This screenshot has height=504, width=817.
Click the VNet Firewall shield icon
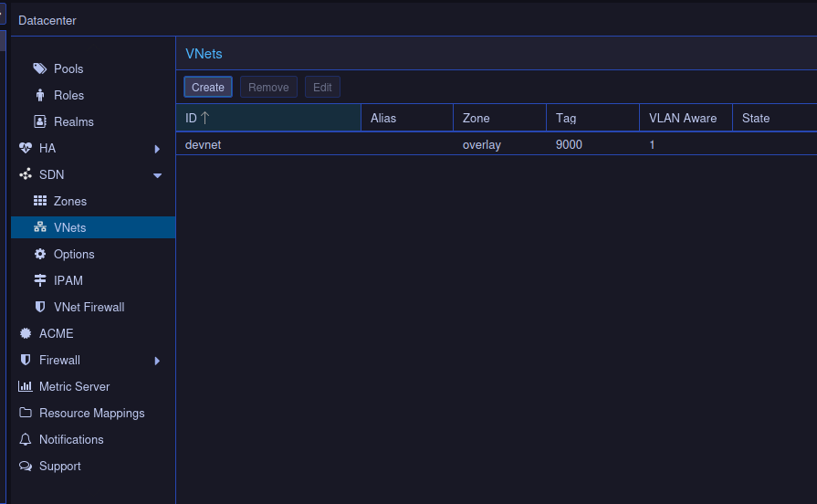(40, 307)
